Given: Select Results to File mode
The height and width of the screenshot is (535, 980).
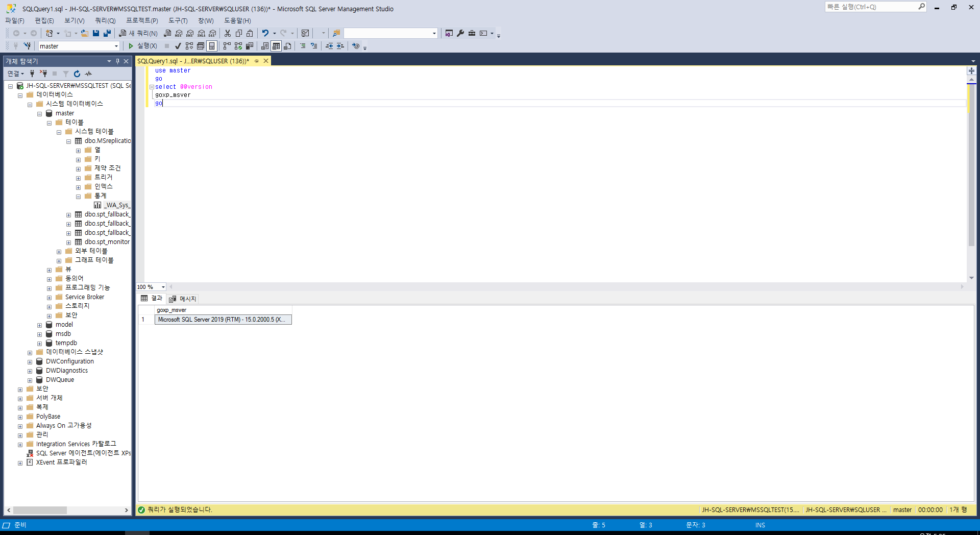Looking at the screenshot, I should [287, 46].
